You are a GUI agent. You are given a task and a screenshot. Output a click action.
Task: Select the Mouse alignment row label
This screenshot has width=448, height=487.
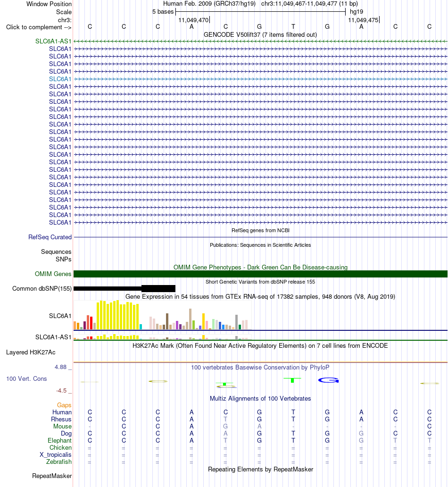[62, 427]
